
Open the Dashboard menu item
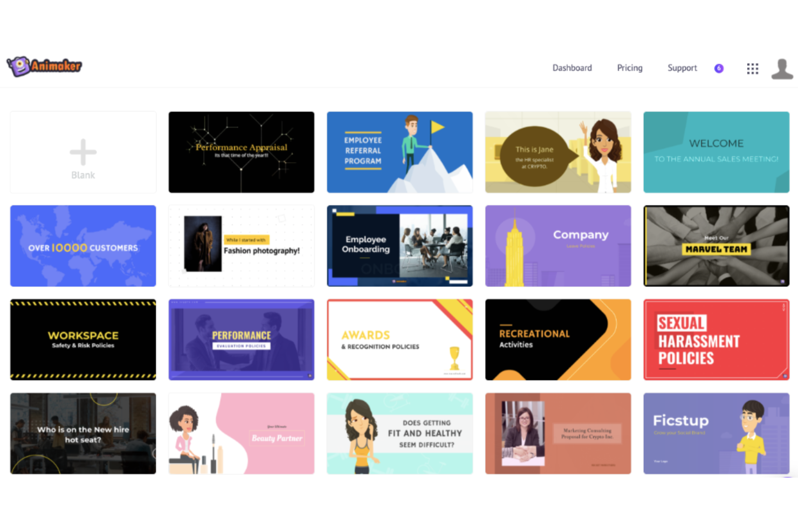tap(572, 68)
